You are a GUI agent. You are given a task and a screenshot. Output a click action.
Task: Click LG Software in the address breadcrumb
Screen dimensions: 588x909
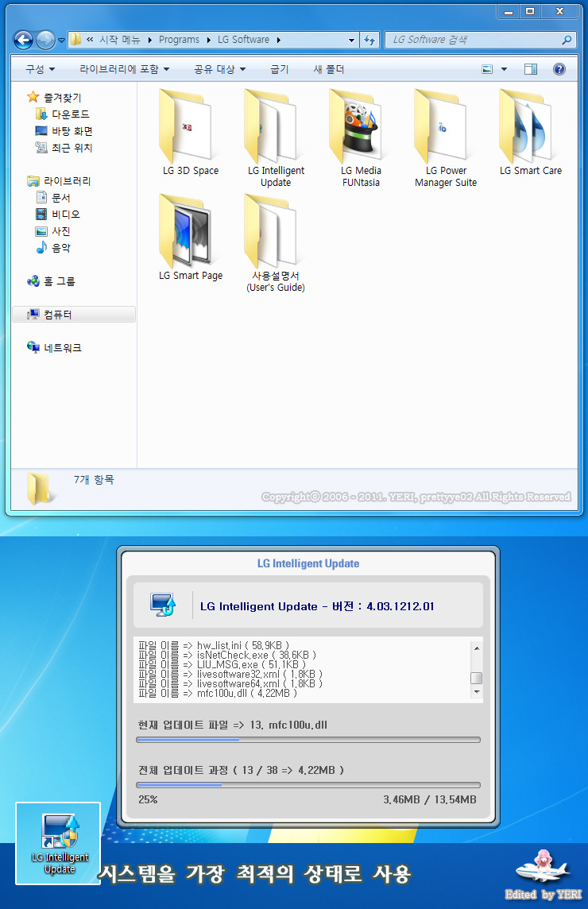[243, 40]
